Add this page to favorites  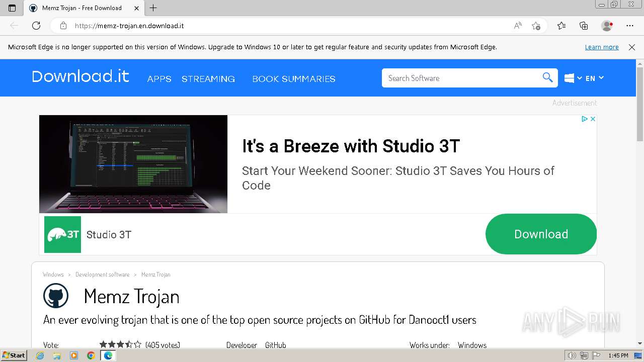pos(536,26)
